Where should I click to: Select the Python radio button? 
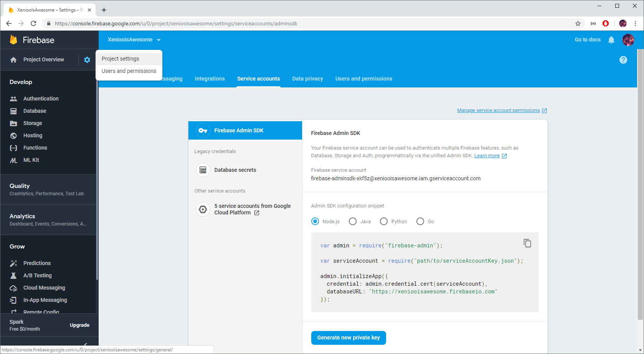(x=384, y=221)
